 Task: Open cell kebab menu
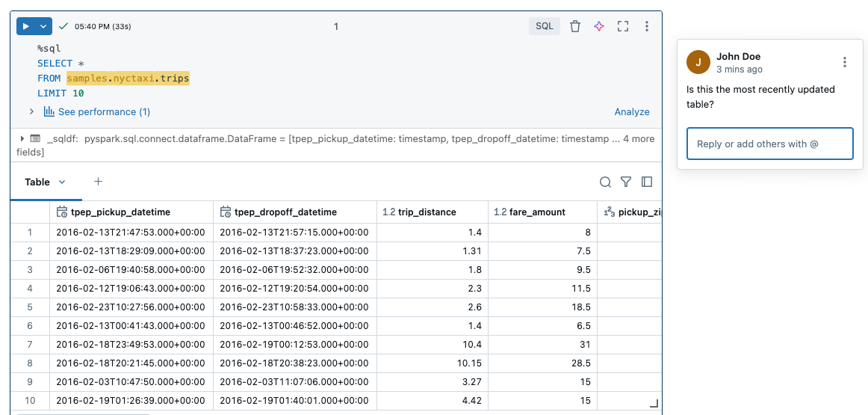click(x=647, y=26)
